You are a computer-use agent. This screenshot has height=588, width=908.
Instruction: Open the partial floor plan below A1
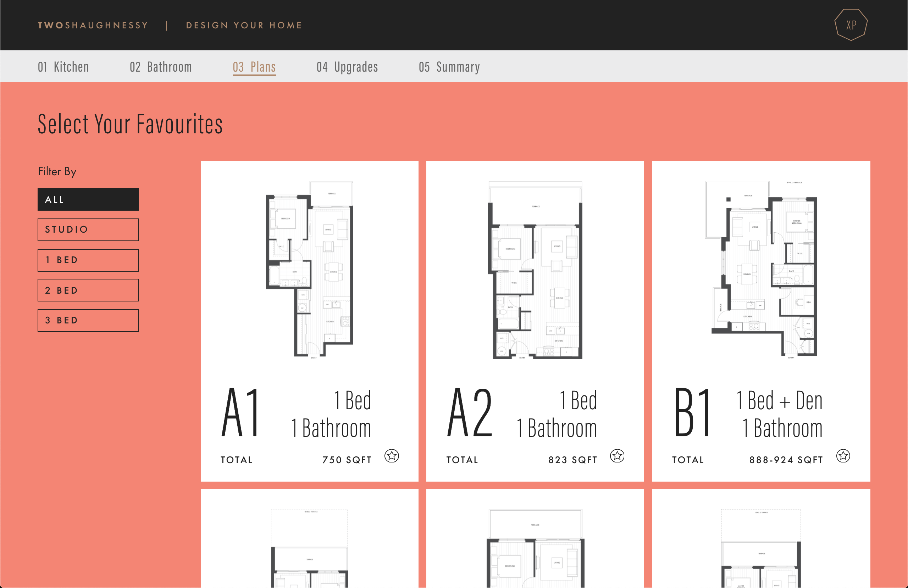pyautogui.click(x=309, y=548)
